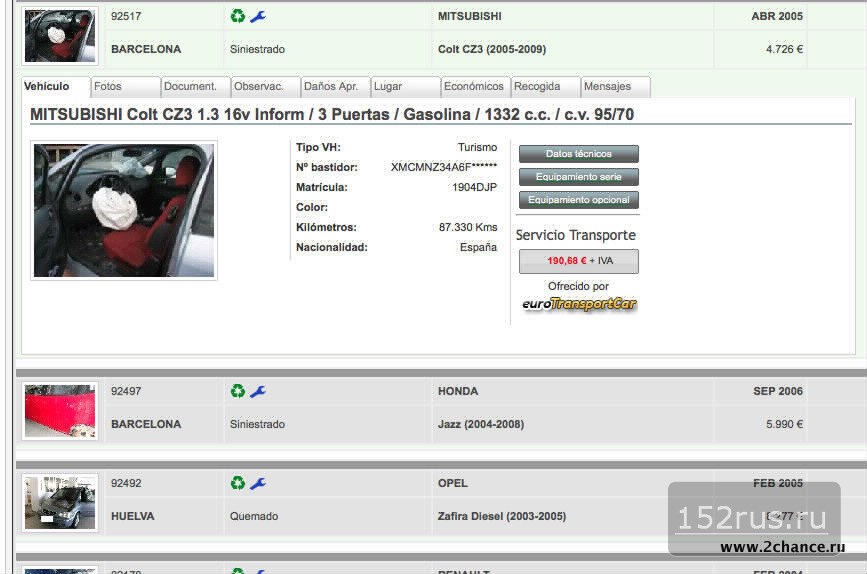Click the 4.726 € price
The width and height of the screenshot is (867, 574).
pyautogui.click(x=784, y=49)
